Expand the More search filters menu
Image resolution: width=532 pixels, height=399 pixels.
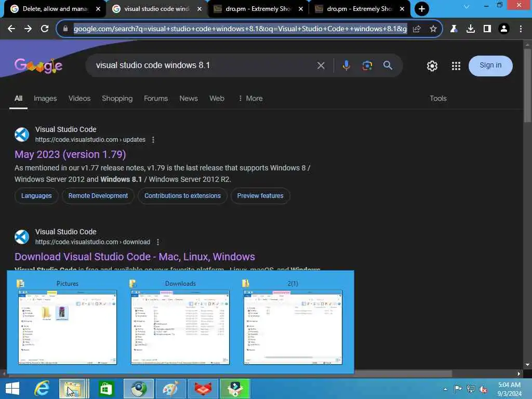(x=250, y=98)
